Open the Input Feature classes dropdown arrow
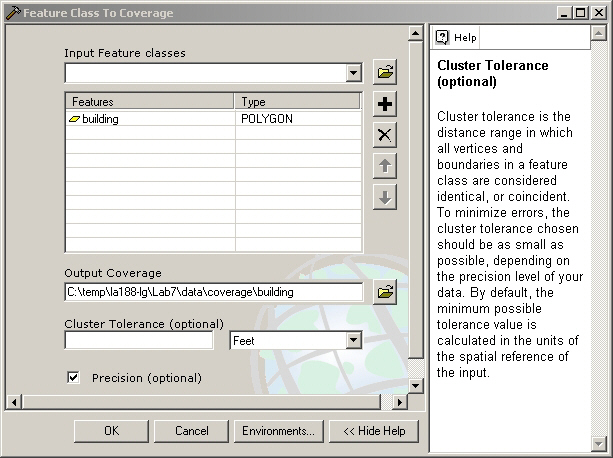 (x=353, y=73)
